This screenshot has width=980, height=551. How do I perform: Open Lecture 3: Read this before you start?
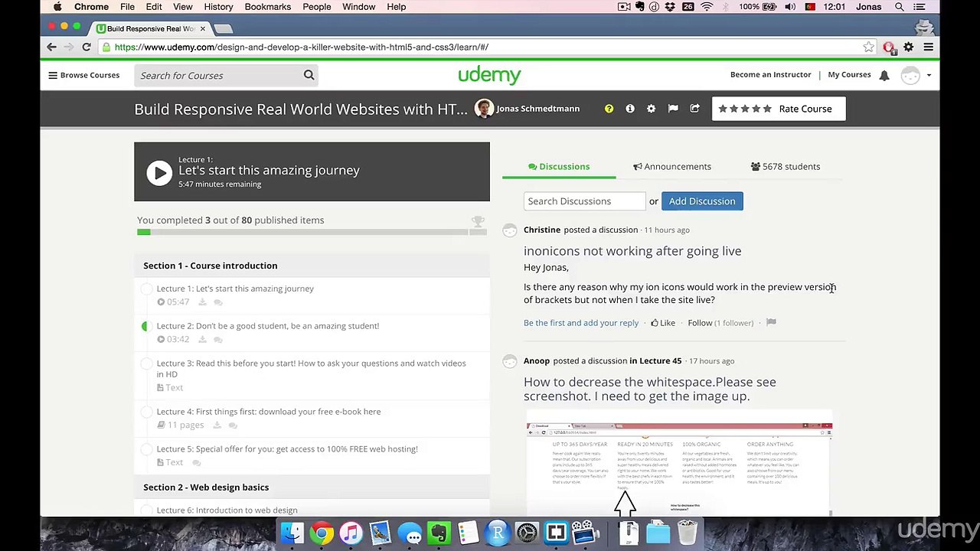[311, 369]
